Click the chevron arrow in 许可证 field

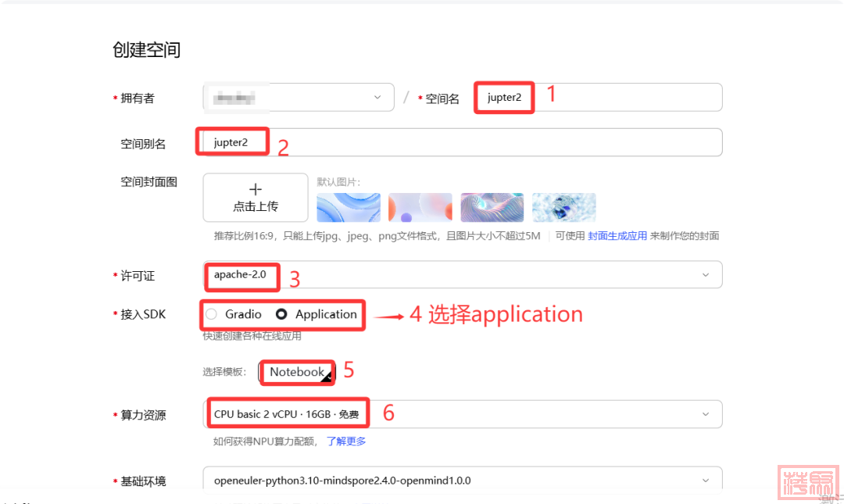(x=706, y=275)
